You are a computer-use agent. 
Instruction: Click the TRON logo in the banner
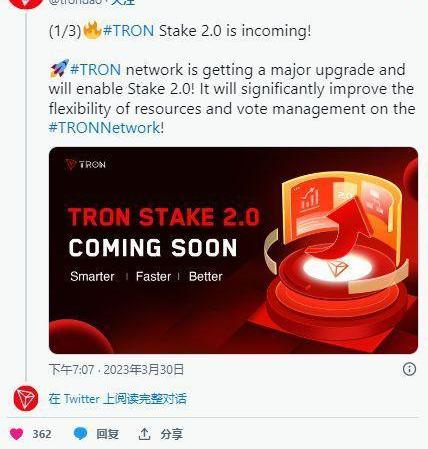[x=86, y=164]
